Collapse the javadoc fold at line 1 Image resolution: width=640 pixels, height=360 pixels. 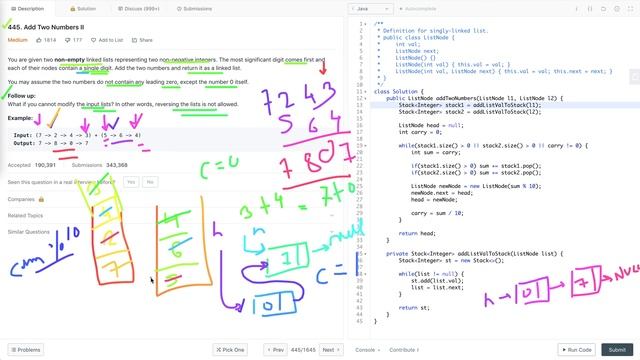[x=365, y=24]
